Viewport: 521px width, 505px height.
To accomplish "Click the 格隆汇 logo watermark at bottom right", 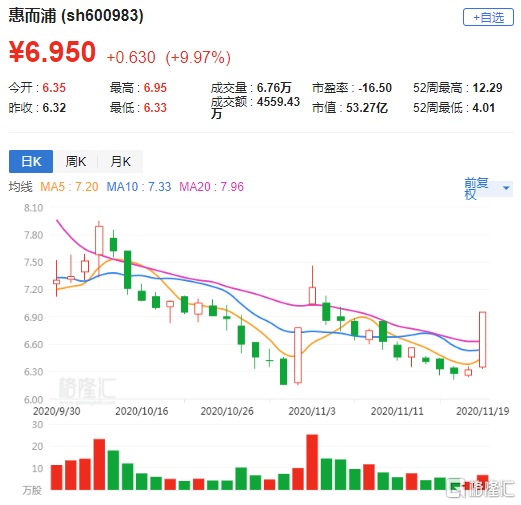I will (x=481, y=489).
